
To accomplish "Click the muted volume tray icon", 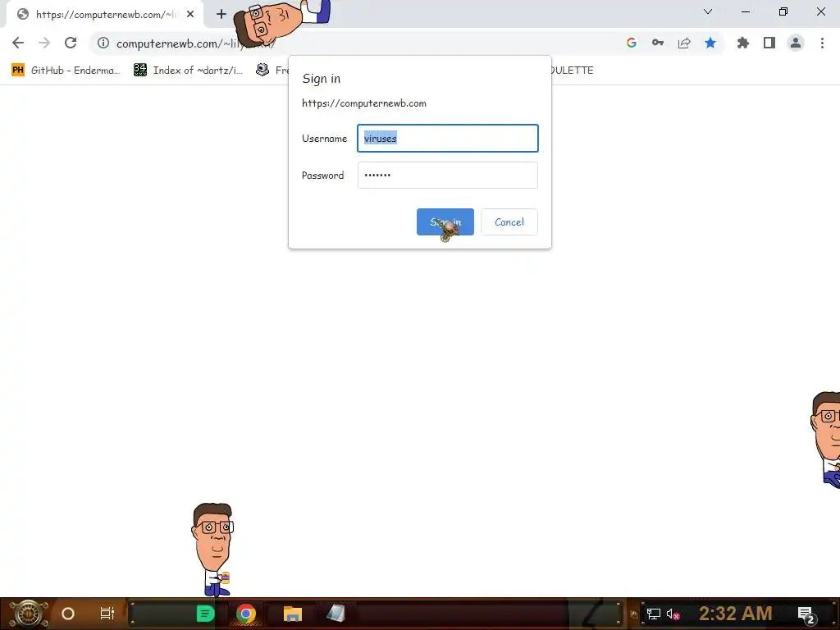I will (x=673, y=614).
